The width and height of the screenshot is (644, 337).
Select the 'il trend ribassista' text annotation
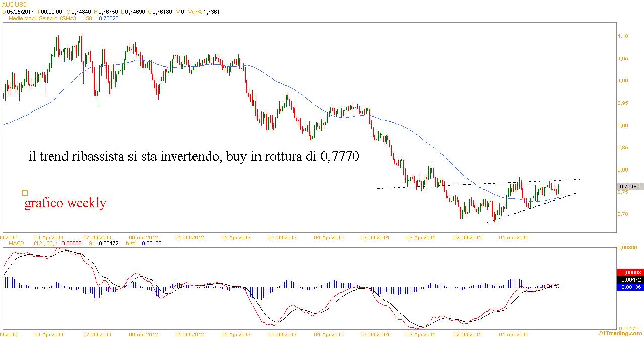[x=194, y=157]
